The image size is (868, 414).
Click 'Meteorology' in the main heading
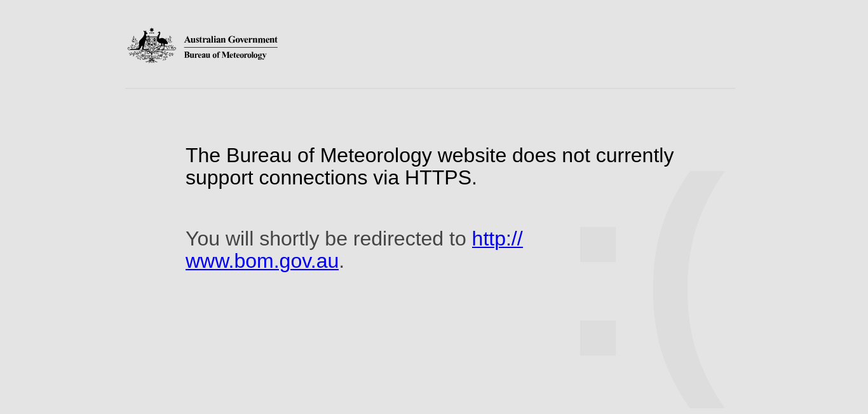tap(376, 155)
